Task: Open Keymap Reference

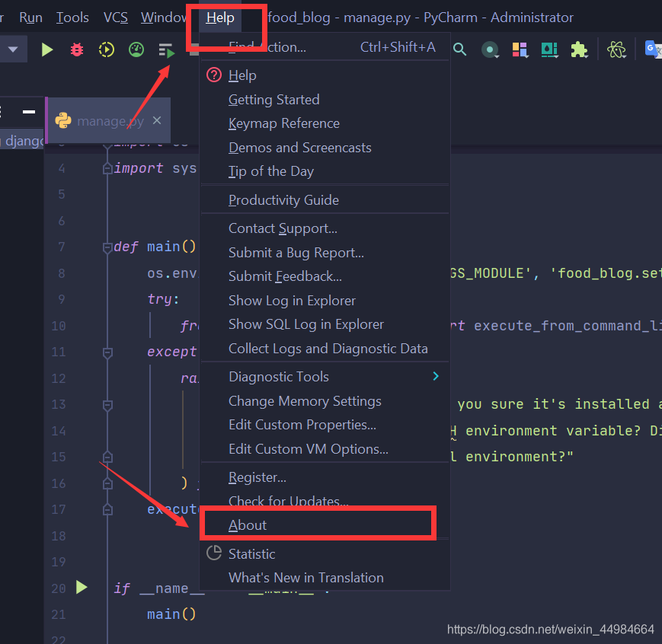Action: (325, 123)
